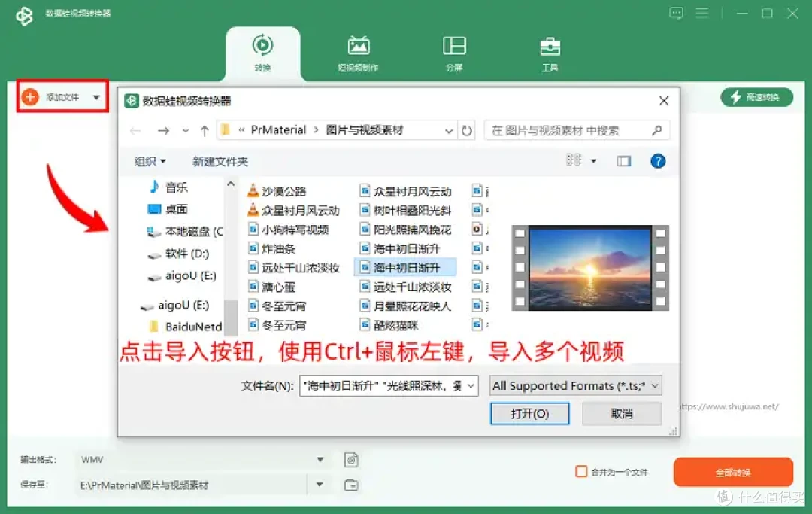Select the BaiduNetd folder

click(186, 327)
